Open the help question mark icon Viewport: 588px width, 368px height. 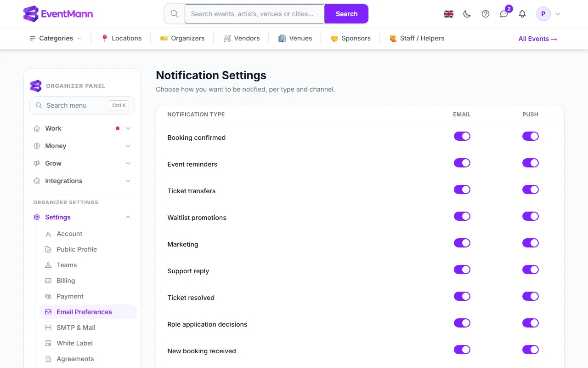(486, 14)
